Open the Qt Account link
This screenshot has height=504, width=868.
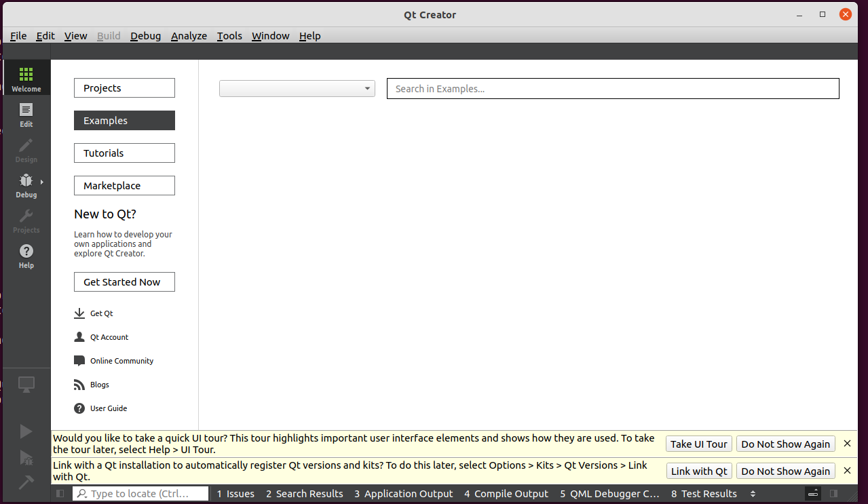tap(109, 337)
